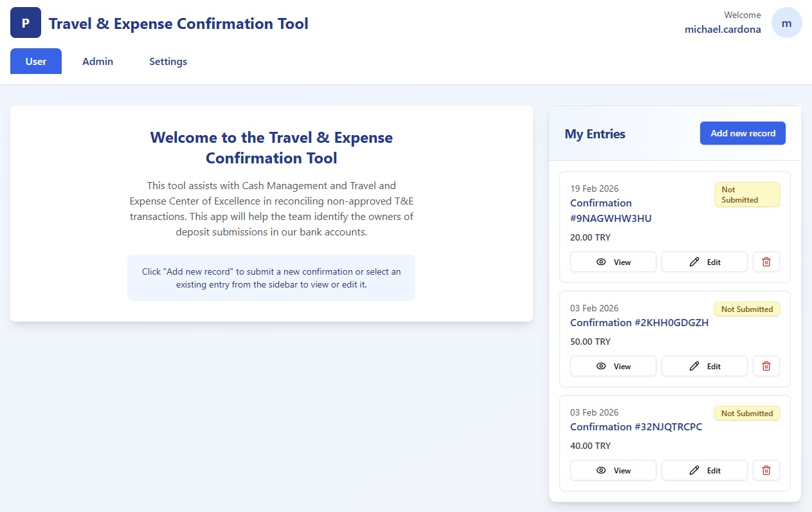Switch to the User tab
The height and width of the screenshot is (512, 812).
(36, 61)
